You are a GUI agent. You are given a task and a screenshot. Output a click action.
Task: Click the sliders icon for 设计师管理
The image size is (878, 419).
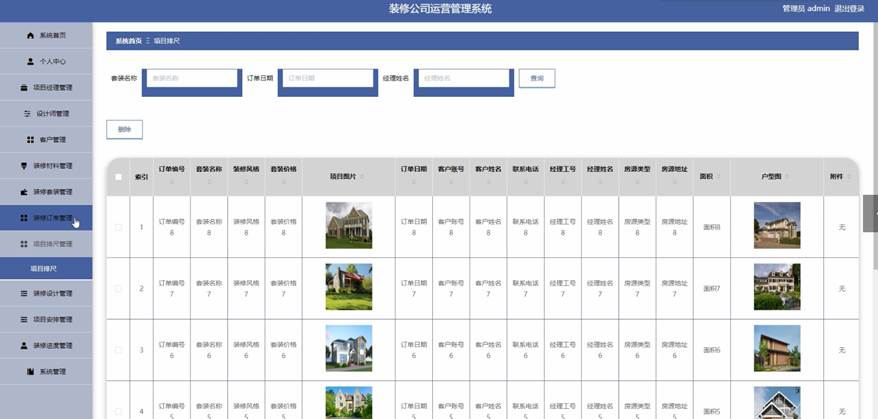27,114
